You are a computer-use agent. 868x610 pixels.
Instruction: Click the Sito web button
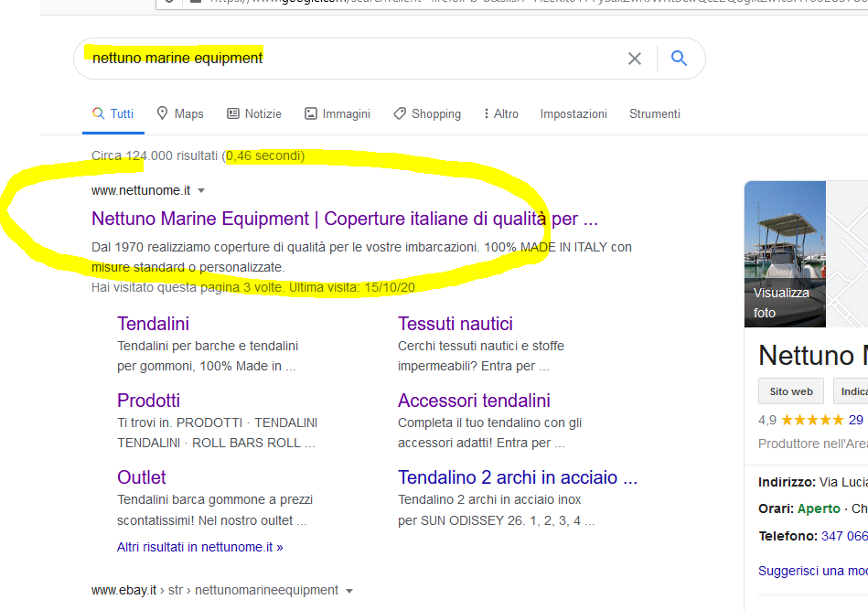pyautogui.click(x=791, y=391)
